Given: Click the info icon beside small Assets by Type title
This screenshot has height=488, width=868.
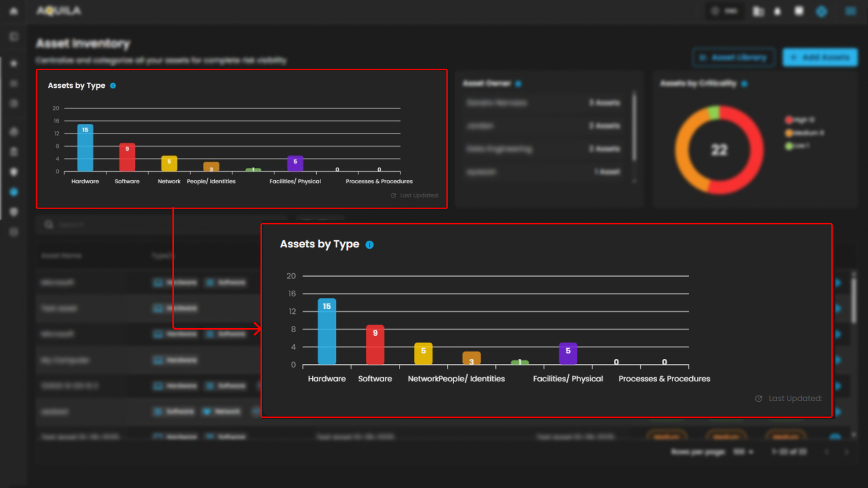Looking at the screenshot, I should [113, 86].
